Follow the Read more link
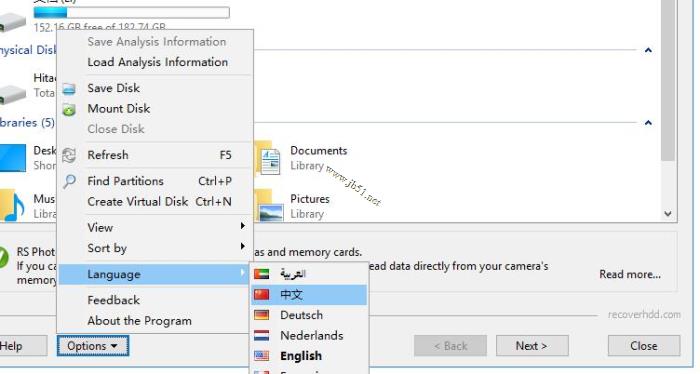Screen dimensions: 700x374 (x=630, y=274)
